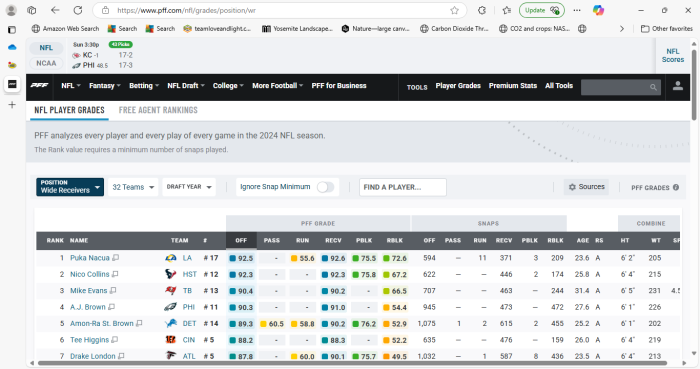The width and height of the screenshot is (700, 369).
Task: Open Amazon Web Search bookmark
Action: pyautogui.click(x=66, y=29)
